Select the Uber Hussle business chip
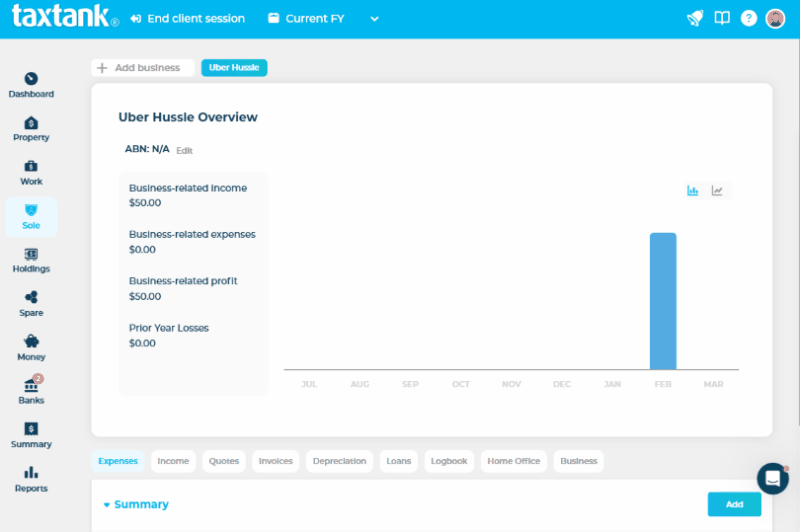800x532 pixels. tap(234, 68)
